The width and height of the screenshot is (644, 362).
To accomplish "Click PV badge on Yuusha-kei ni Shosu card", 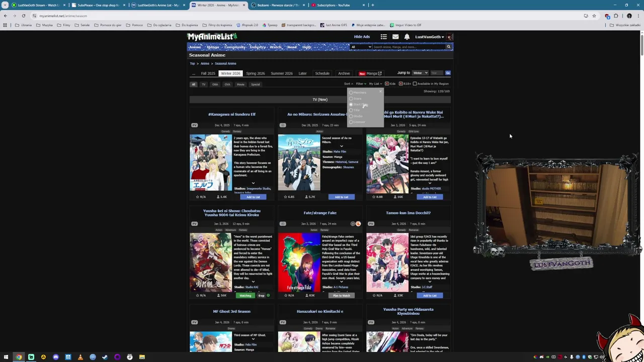I will pos(194,224).
